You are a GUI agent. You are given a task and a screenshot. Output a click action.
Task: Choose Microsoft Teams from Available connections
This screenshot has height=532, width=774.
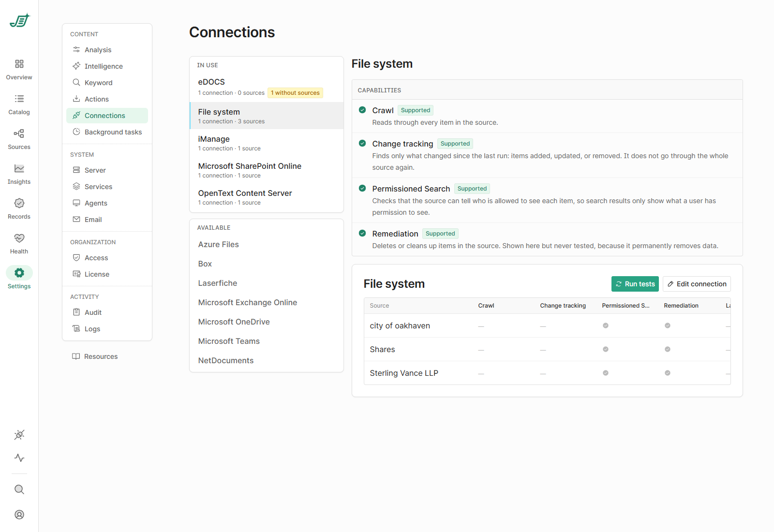pyautogui.click(x=267, y=341)
